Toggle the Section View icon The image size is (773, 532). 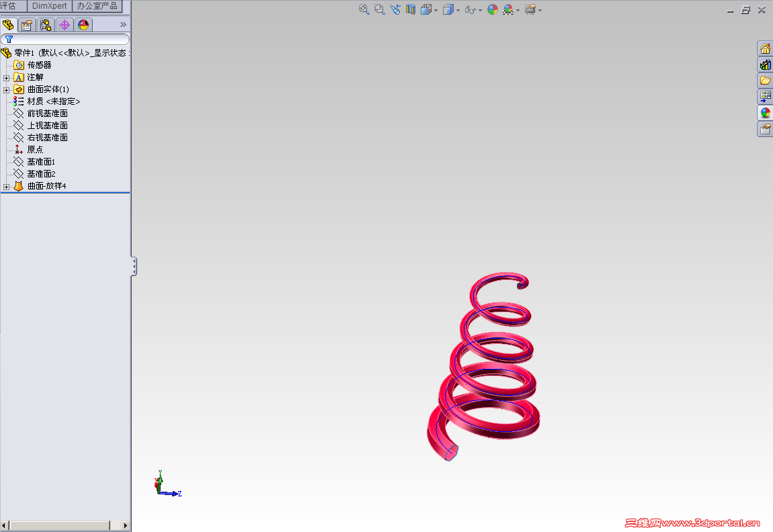point(411,9)
